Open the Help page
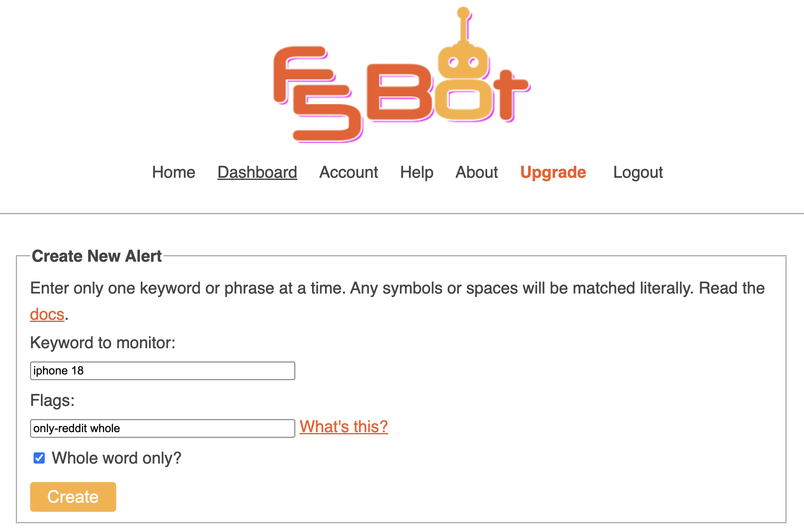804x532 pixels. [x=416, y=172]
